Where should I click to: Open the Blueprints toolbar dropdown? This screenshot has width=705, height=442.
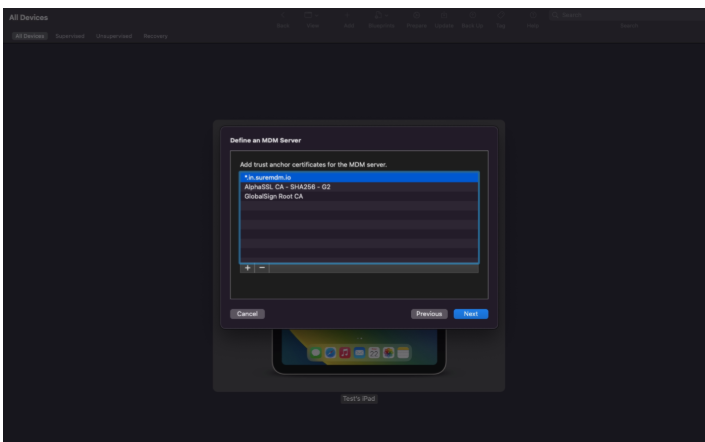pos(381,16)
